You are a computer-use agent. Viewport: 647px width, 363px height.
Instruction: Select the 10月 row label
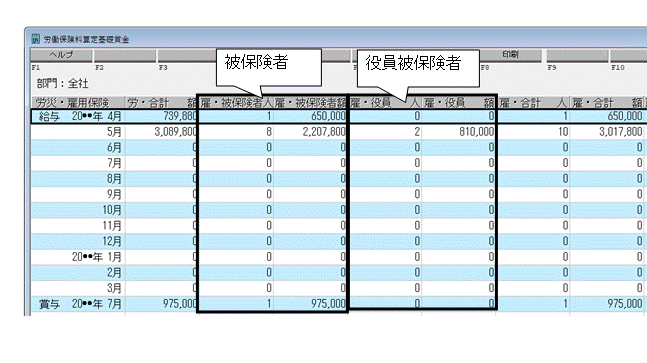pyautogui.click(x=112, y=210)
